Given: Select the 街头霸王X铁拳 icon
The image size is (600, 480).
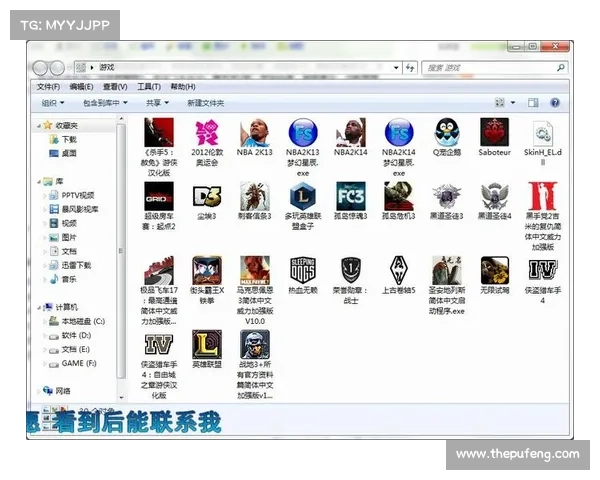Looking at the screenshot, I should click(x=207, y=270).
